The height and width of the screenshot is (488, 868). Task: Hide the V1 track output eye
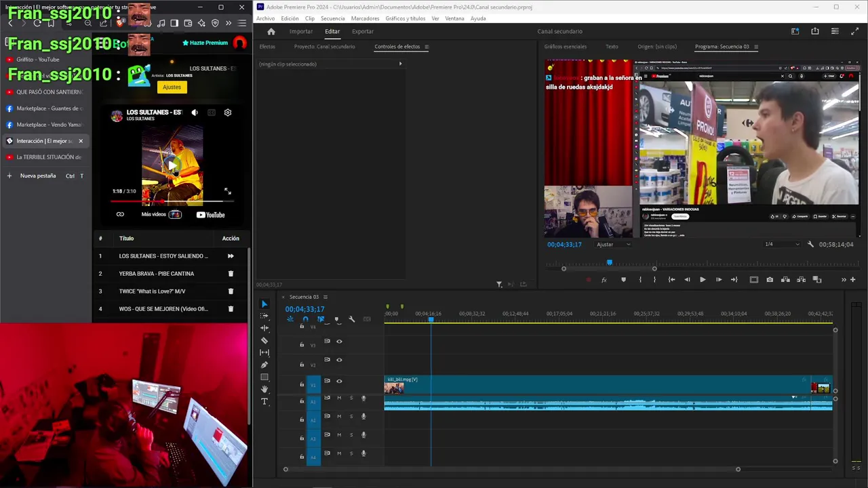339,381
